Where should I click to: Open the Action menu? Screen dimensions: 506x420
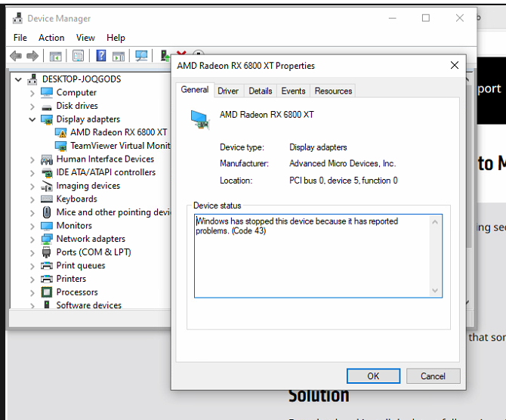click(x=51, y=38)
